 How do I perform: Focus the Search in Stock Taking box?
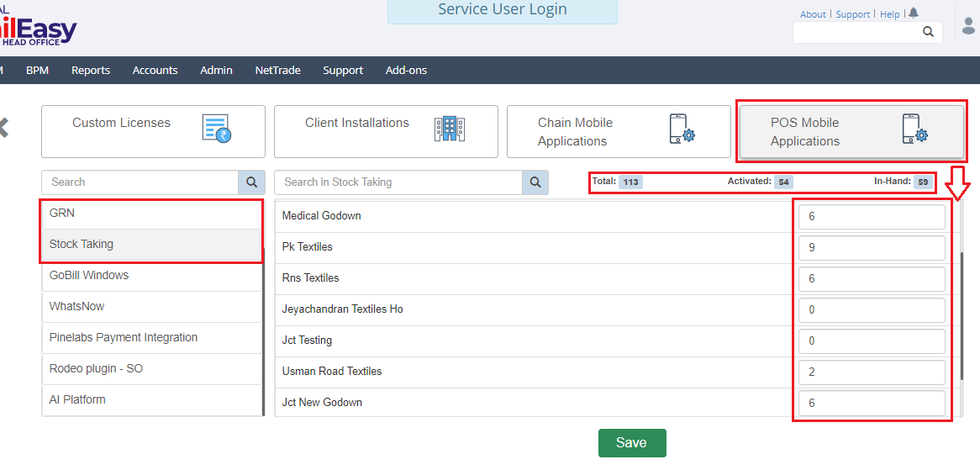click(x=398, y=182)
